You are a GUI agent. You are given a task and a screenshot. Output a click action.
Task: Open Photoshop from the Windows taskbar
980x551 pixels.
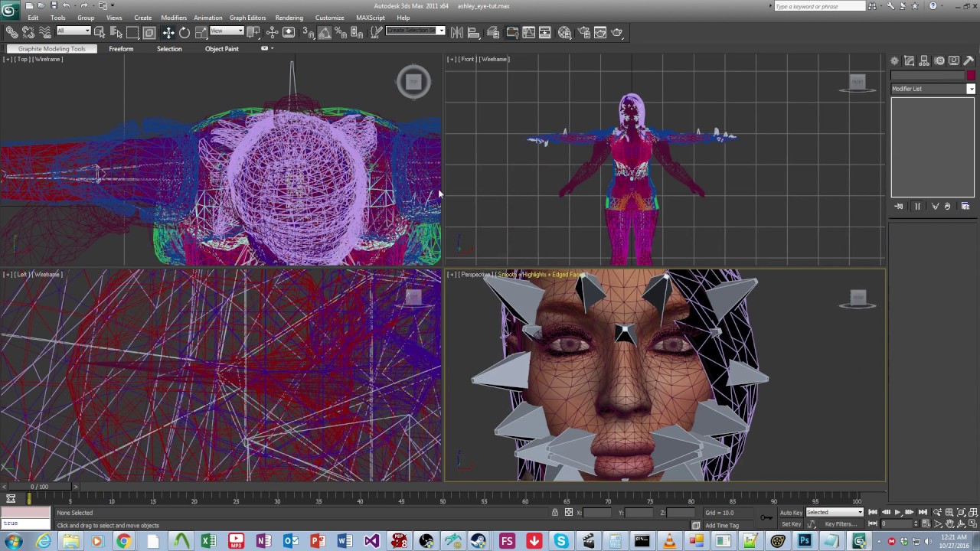pyautogui.click(x=805, y=541)
